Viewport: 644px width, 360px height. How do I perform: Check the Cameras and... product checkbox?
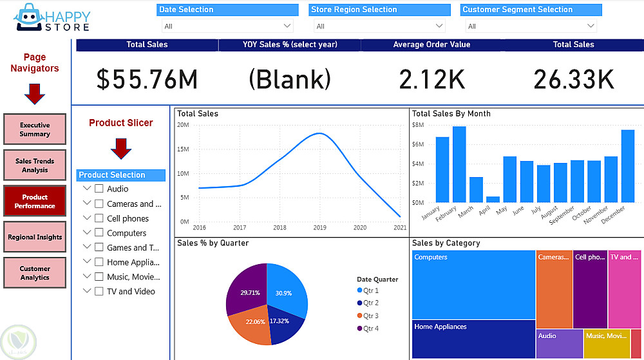tap(99, 204)
